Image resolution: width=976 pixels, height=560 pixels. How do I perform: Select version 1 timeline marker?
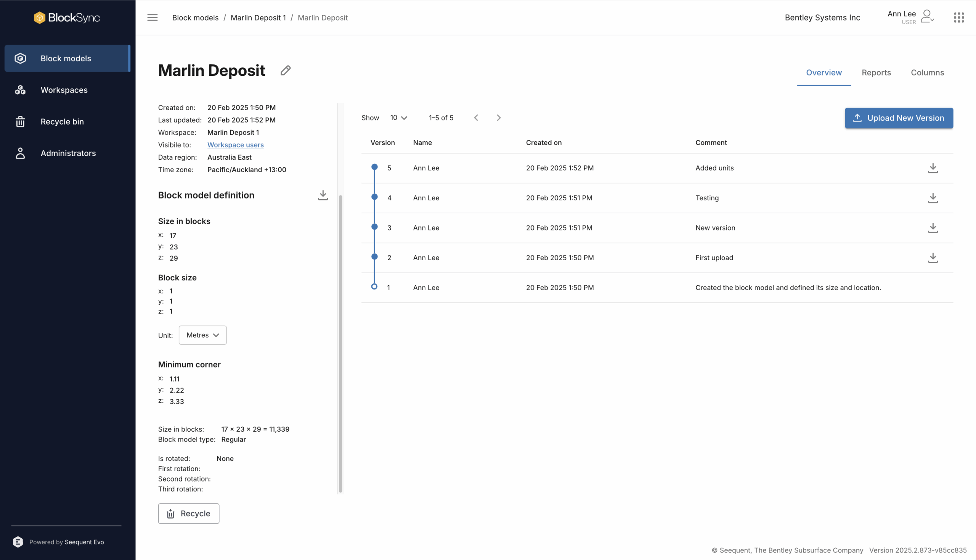coord(374,286)
